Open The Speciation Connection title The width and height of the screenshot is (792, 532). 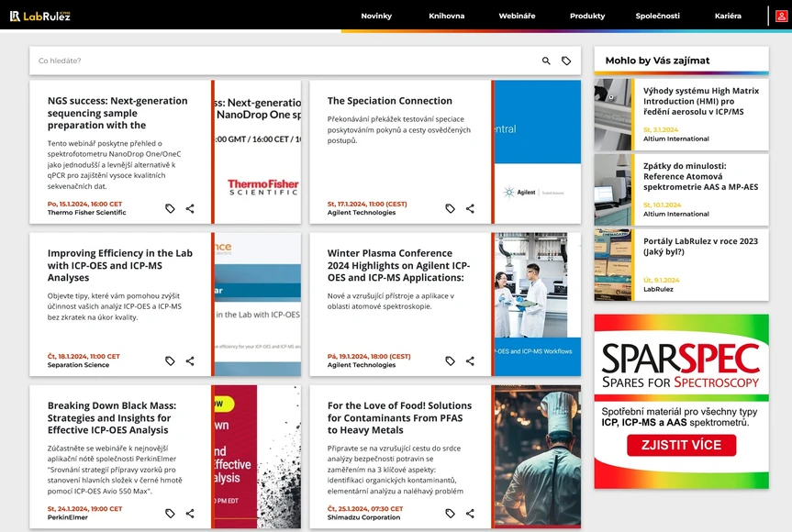390,101
